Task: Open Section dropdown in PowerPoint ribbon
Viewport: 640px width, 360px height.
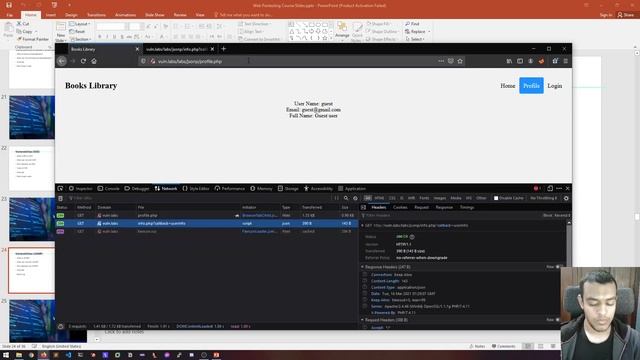Action: pyautogui.click(x=80, y=39)
